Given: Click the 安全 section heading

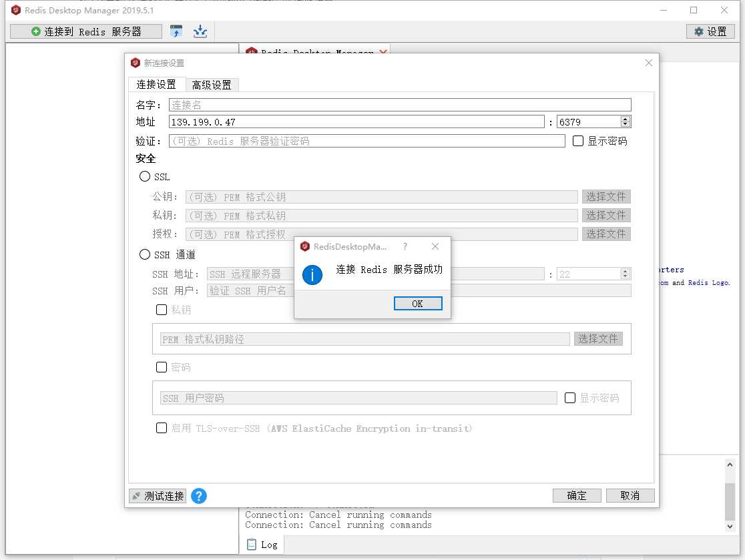Looking at the screenshot, I should 146,159.
